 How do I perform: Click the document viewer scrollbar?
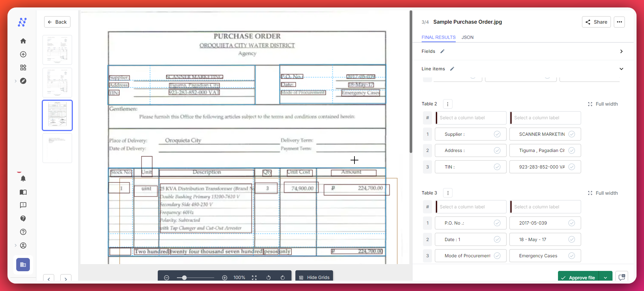[x=411, y=82]
